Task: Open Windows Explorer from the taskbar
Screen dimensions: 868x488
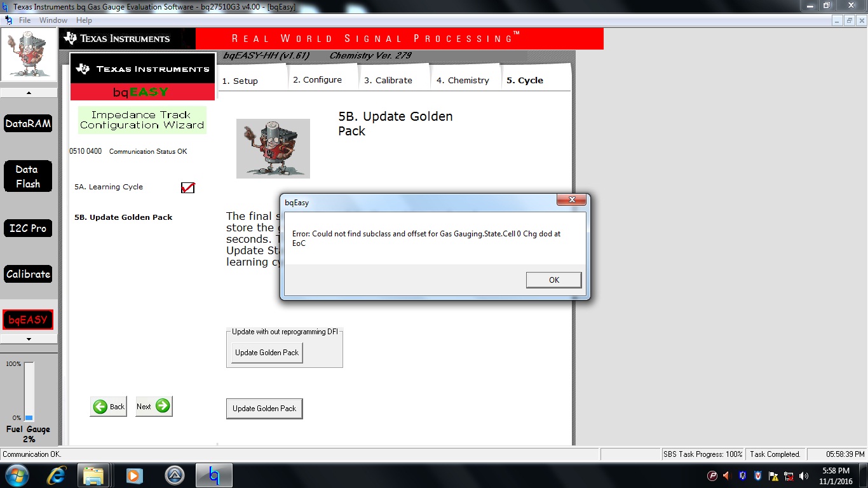Action: (93, 475)
